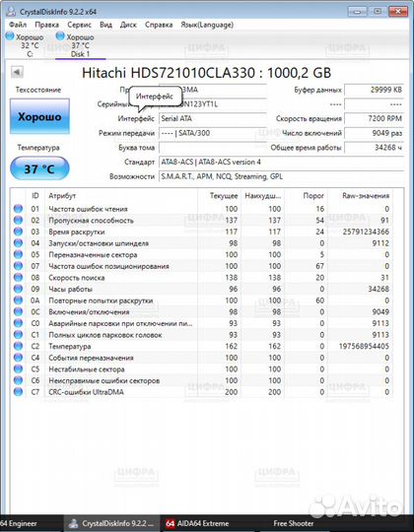
Task: Click the status orb for attribute C5
Action: click(18, 368)
